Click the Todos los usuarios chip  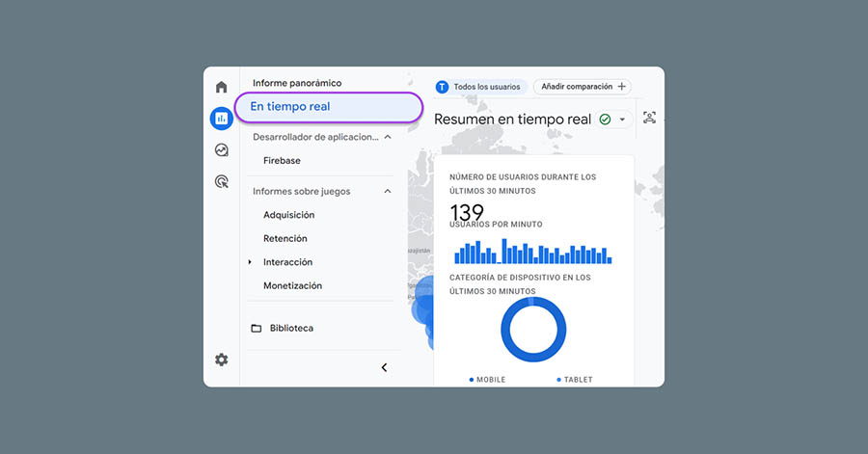479,87
